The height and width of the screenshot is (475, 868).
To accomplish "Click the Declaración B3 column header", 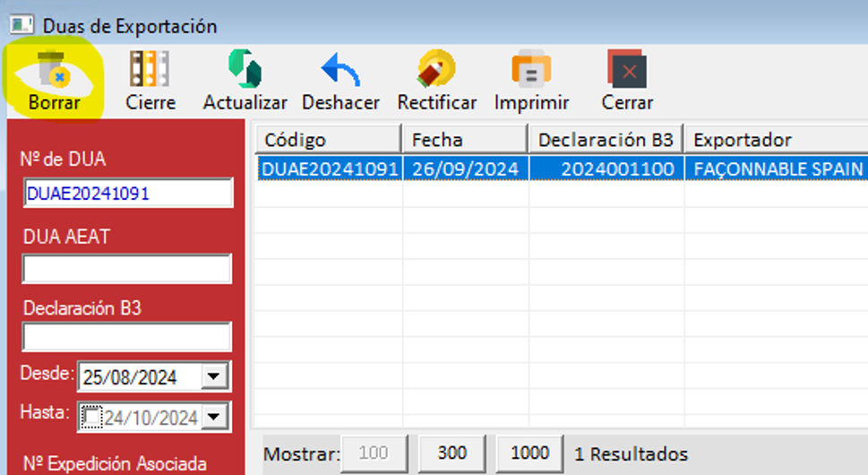I will 606,140.
